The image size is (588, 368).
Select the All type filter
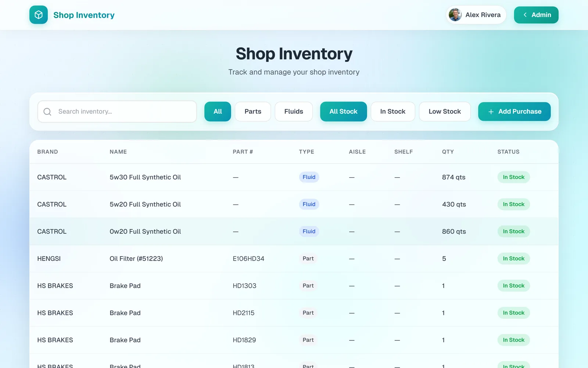click(218, 112)
